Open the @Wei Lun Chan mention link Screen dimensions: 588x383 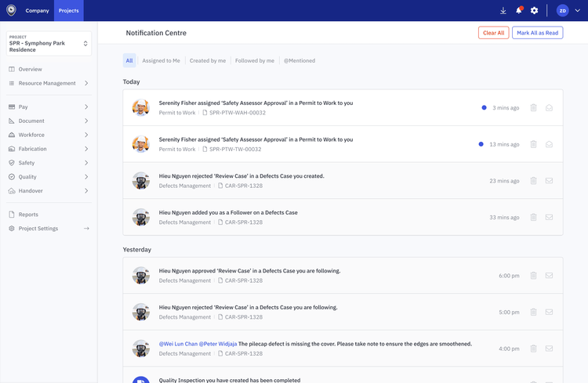click(178, 344)
